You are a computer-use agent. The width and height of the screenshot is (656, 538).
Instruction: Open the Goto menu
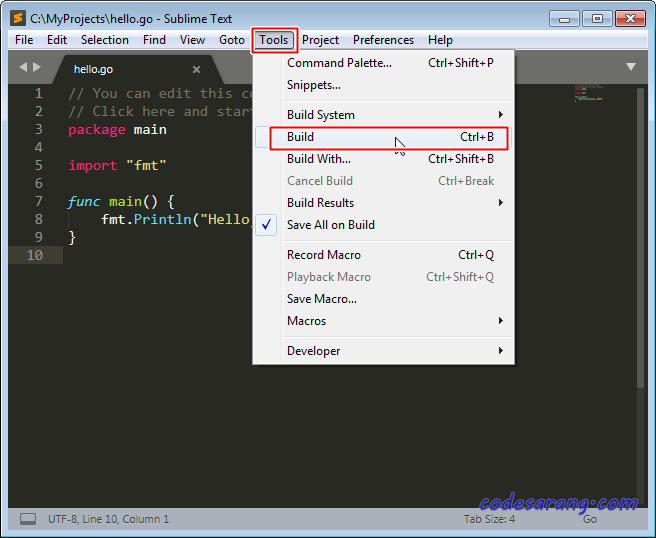coord(232,40)
